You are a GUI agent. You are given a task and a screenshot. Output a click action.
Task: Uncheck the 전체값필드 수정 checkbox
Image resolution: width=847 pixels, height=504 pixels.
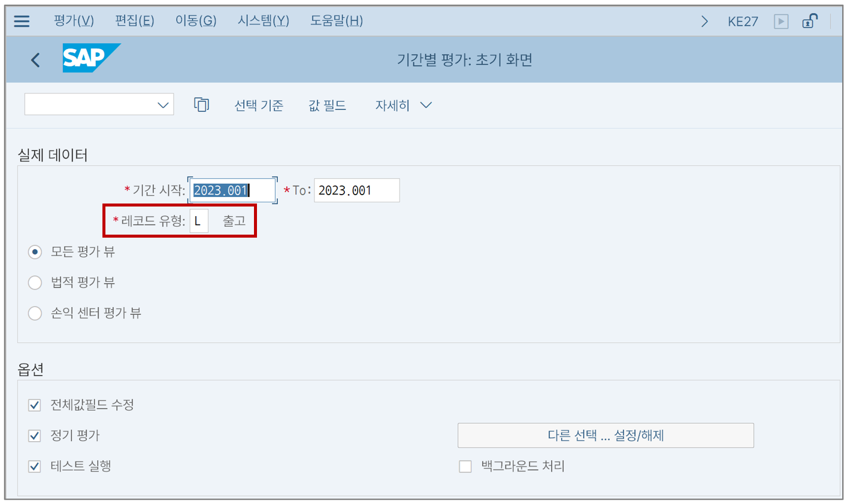tap(35, 405)
